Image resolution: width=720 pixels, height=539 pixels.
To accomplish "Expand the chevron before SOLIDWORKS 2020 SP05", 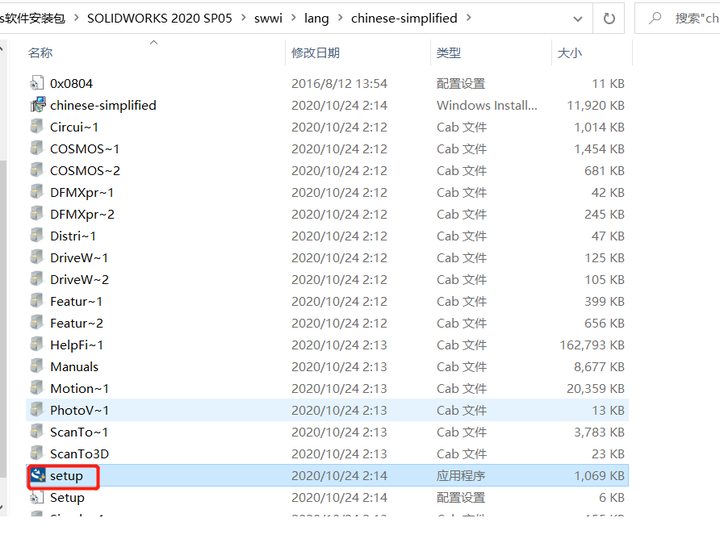I will pos(76,18).
